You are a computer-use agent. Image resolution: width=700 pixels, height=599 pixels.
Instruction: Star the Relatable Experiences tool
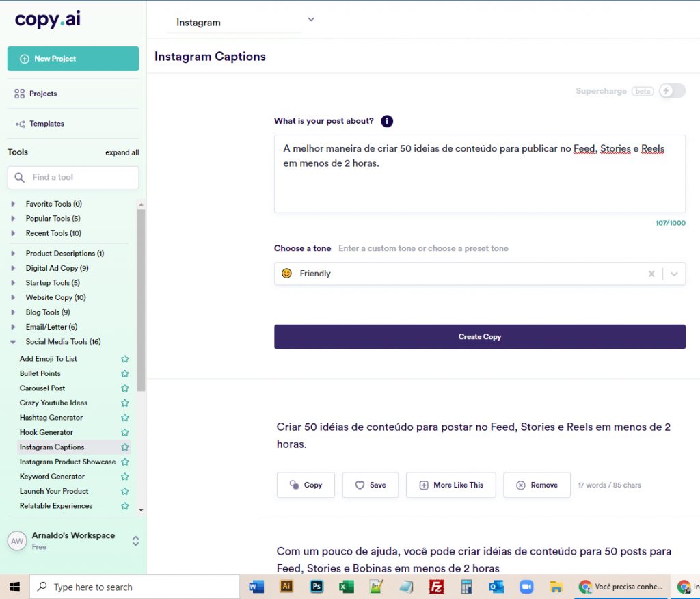click(x=125, y=506)
